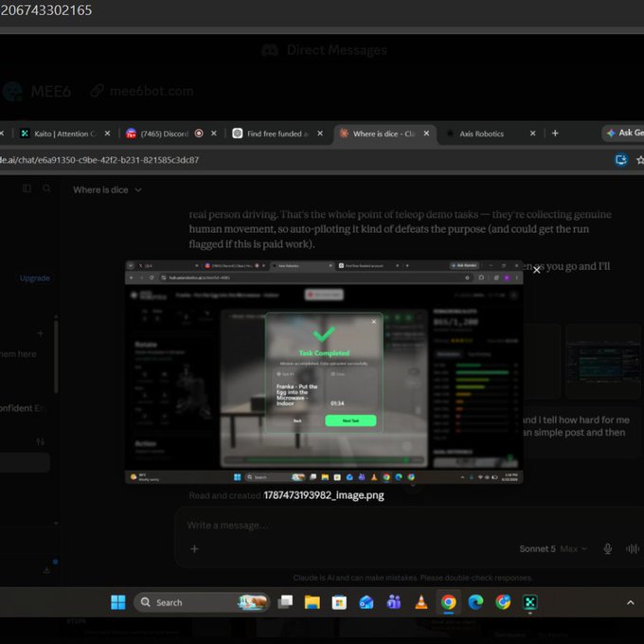Click the Ask Gemini button

click(x=623, y=134)
